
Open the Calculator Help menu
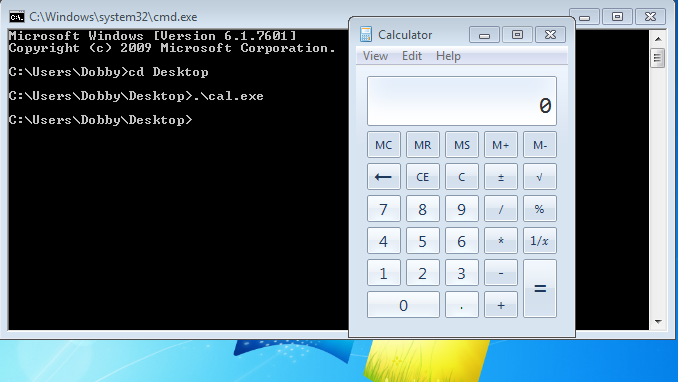point(448,56)
